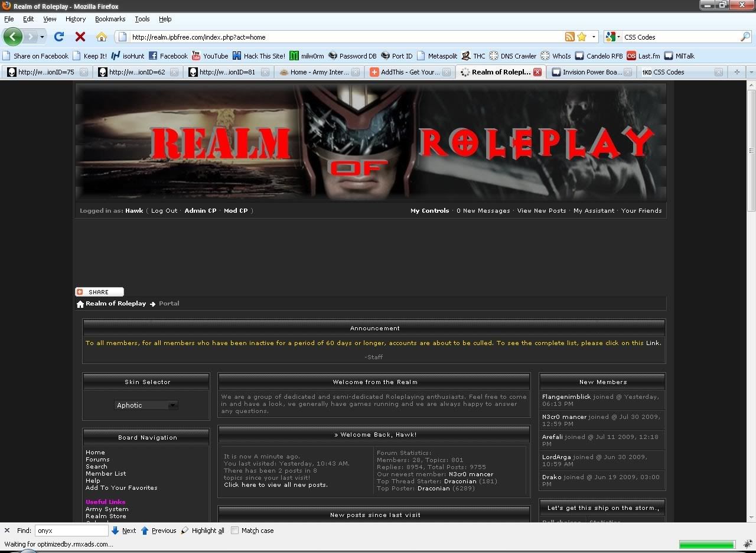The height and width of the screenshot is (553, 756).
Task: Click the page vertical scrollbar
Action: (x=751, y=301)
